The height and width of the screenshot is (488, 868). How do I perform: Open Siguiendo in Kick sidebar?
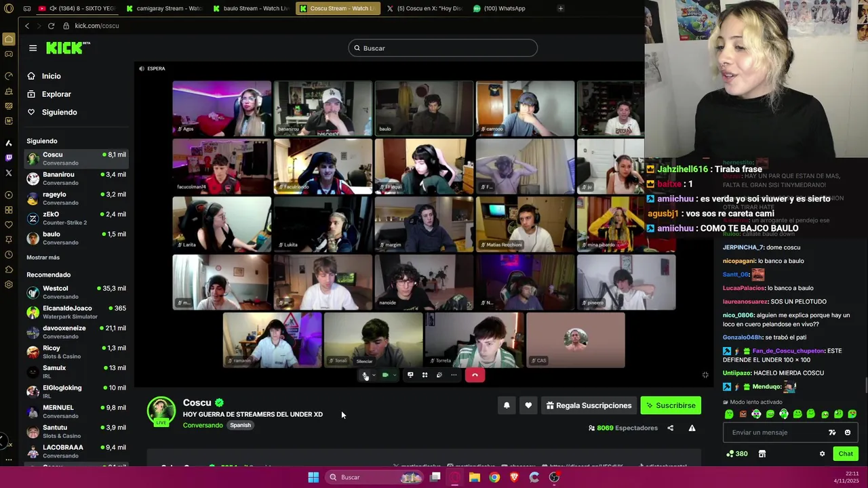click(x=60, y=112)
